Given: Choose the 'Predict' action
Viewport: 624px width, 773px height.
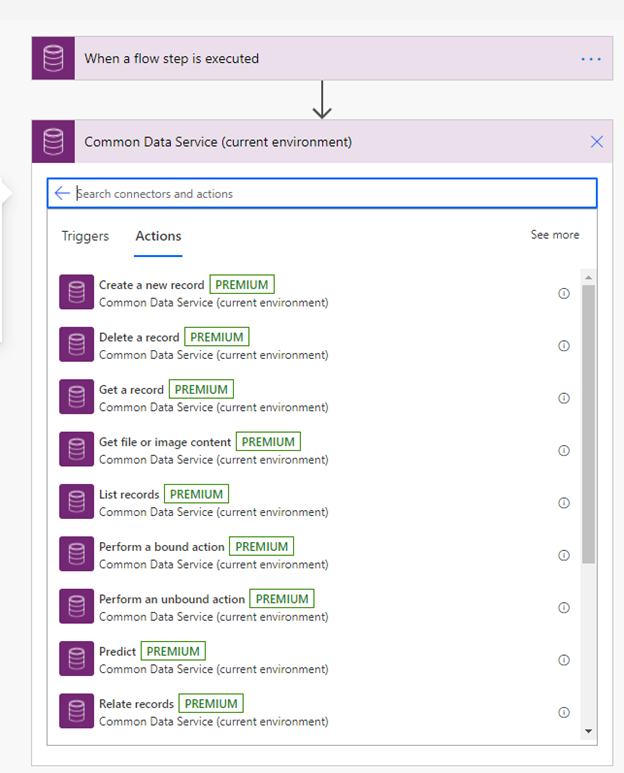Looking at the screenshot, I should 315,658.
